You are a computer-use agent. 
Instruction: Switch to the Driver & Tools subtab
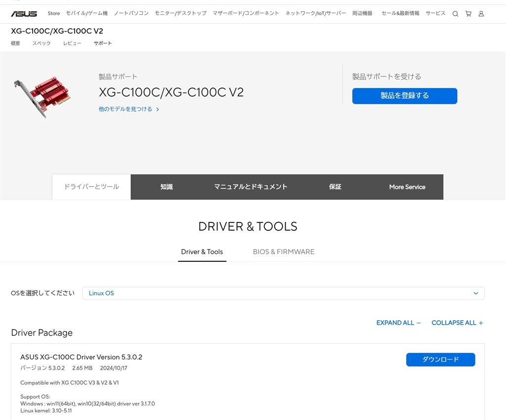click(x=202, y=252)
